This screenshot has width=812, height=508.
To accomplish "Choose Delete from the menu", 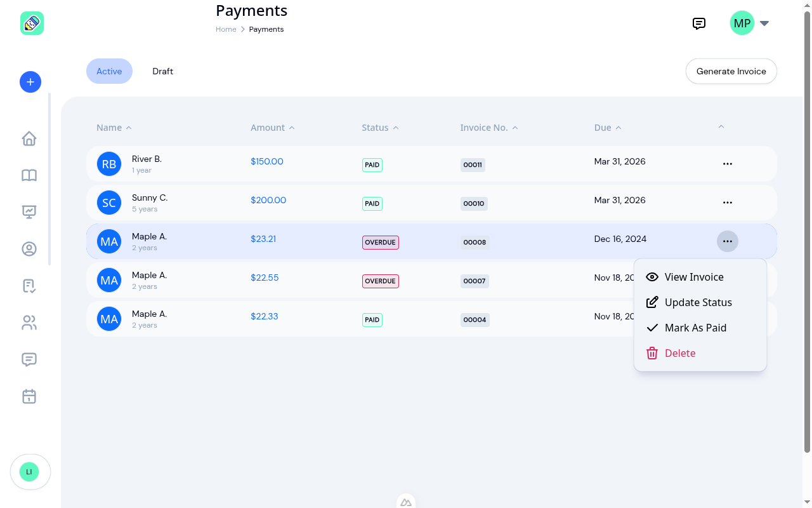I will 700,353.
